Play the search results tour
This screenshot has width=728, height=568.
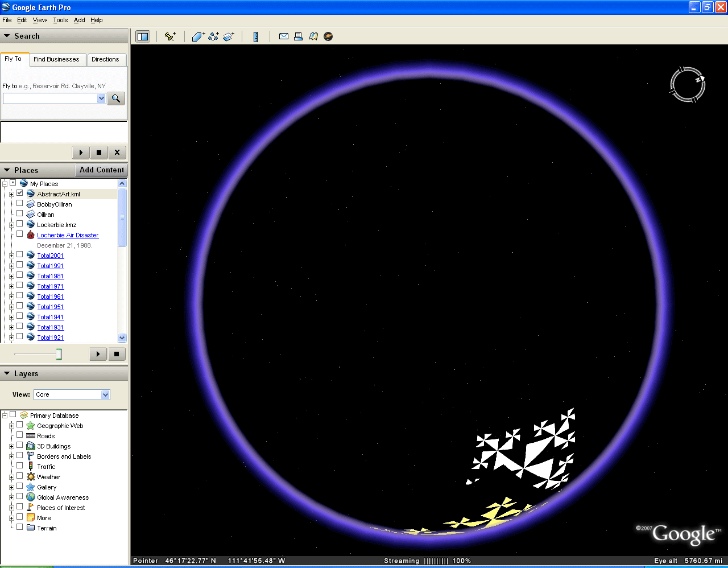pos(81,153)
